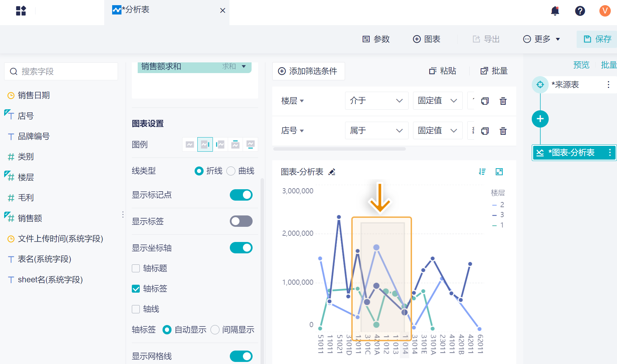The height and width of the screenshot is (364, 617).
Task: Click the 图表 add-chart toolbar button
Action: (427, 39)
